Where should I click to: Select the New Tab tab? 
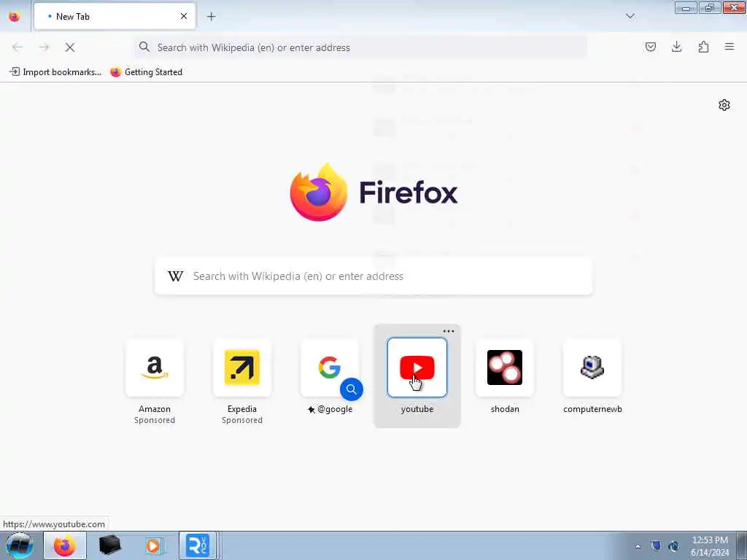tap(115, 16)
